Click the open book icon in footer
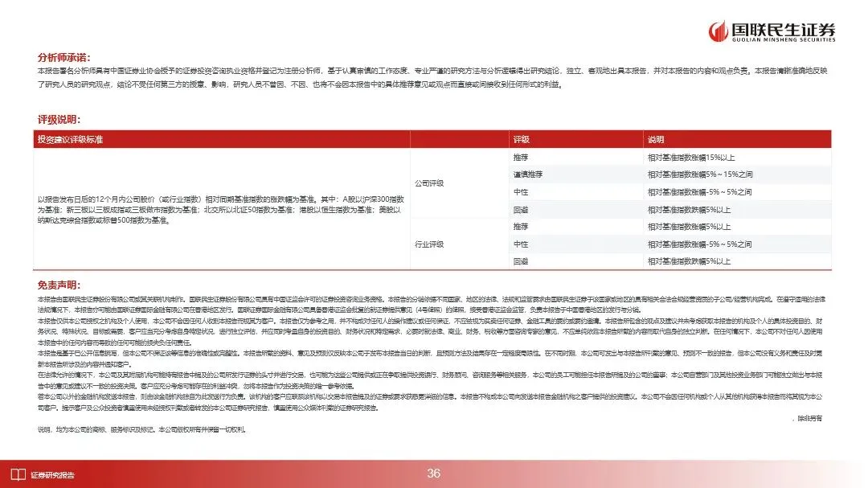The width and height of the screenshot is (868, 488). (18, 474)
